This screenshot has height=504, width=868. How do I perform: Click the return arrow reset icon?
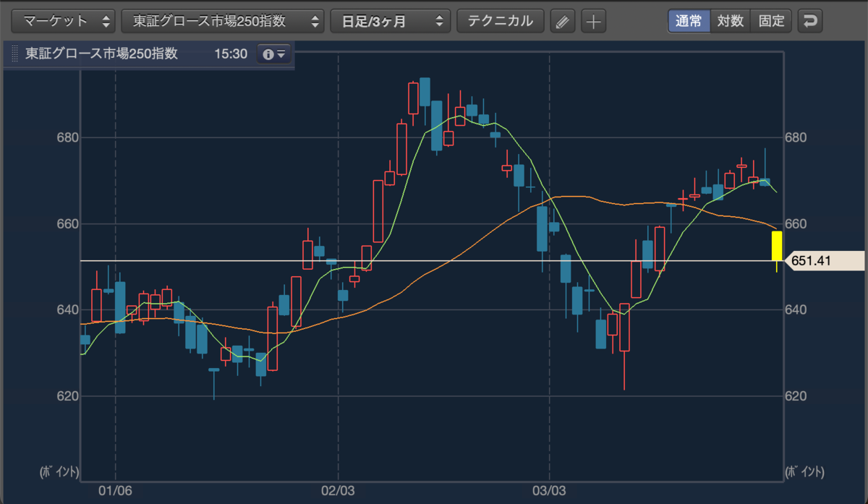810,21
